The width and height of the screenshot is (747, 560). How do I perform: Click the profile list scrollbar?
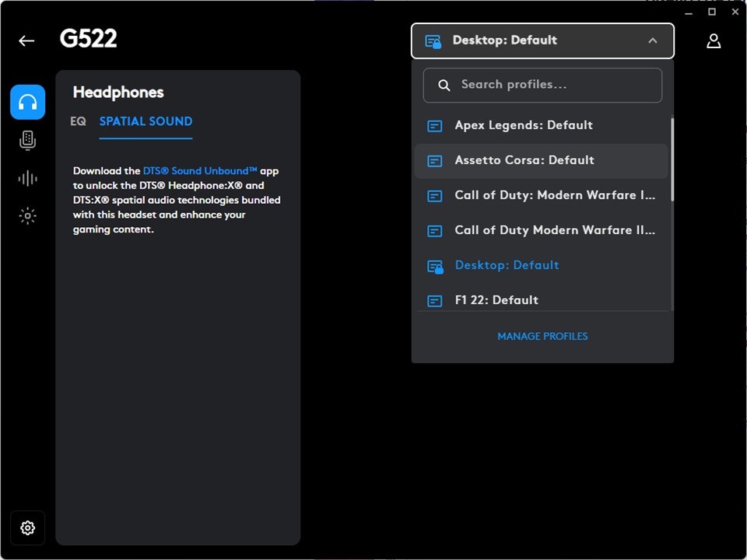672,159
